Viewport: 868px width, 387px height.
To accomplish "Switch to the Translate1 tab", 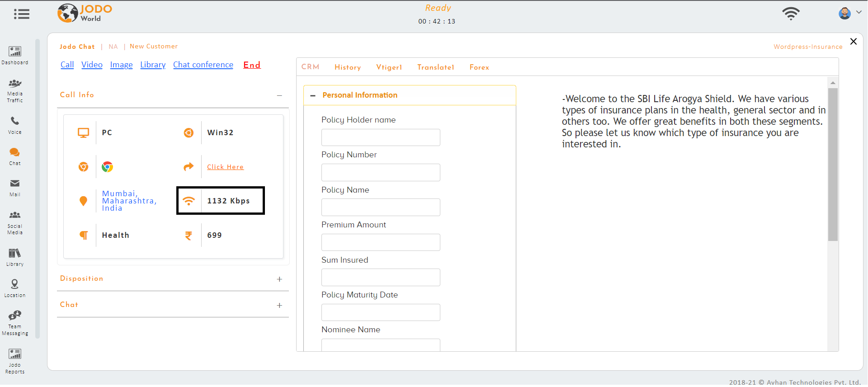I will click(435, 67).
